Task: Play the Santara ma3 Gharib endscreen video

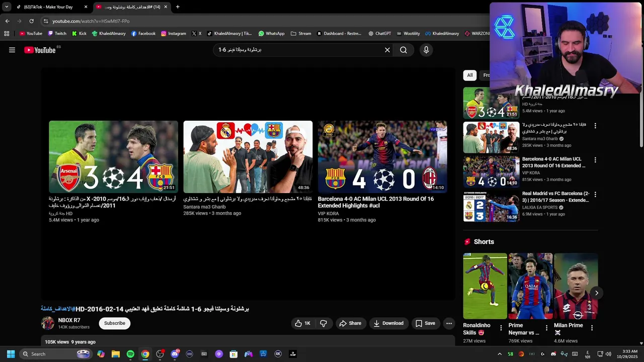Action: click(x=248, y=157)
